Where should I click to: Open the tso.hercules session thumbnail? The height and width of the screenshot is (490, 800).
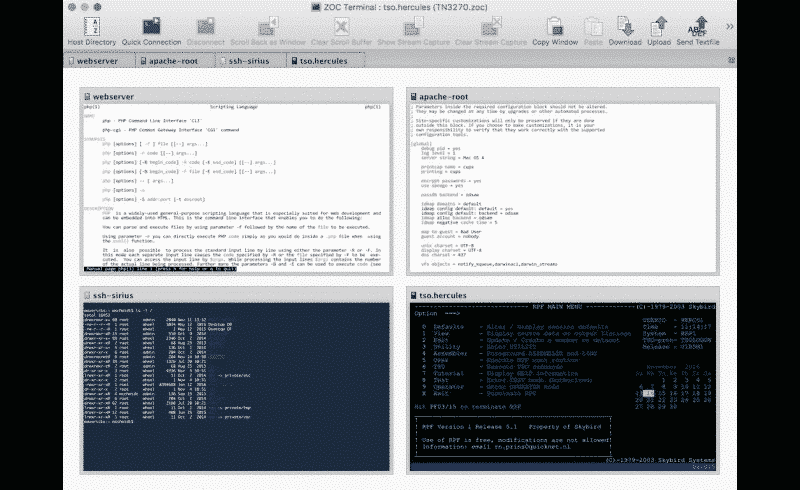(x=563, y=380)
